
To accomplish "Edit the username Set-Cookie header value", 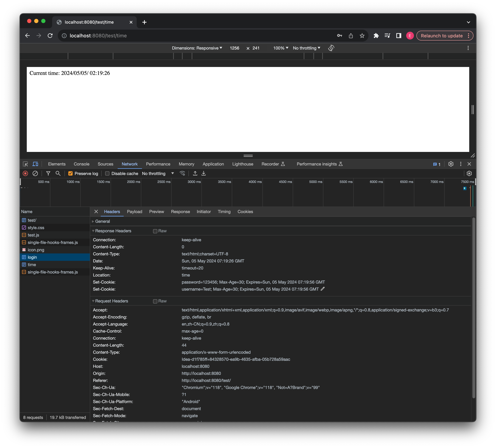I will pyautogui.click(x=323, y=289).
